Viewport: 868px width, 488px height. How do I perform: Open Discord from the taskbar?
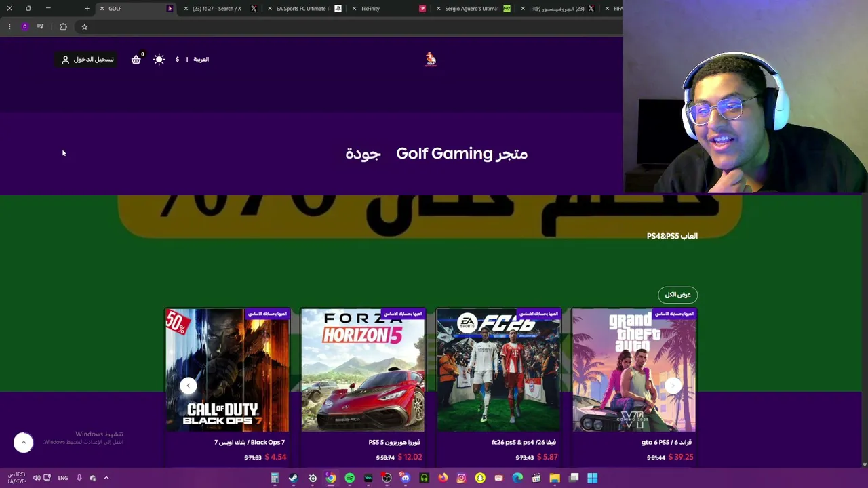coord(406,478)
